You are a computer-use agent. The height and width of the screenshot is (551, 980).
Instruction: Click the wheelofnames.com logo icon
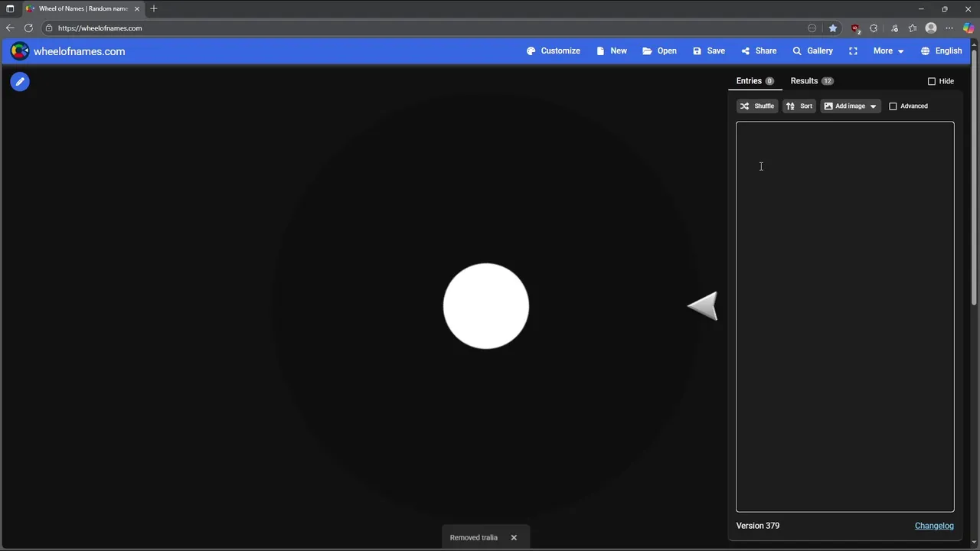click(x=20, y=51)
